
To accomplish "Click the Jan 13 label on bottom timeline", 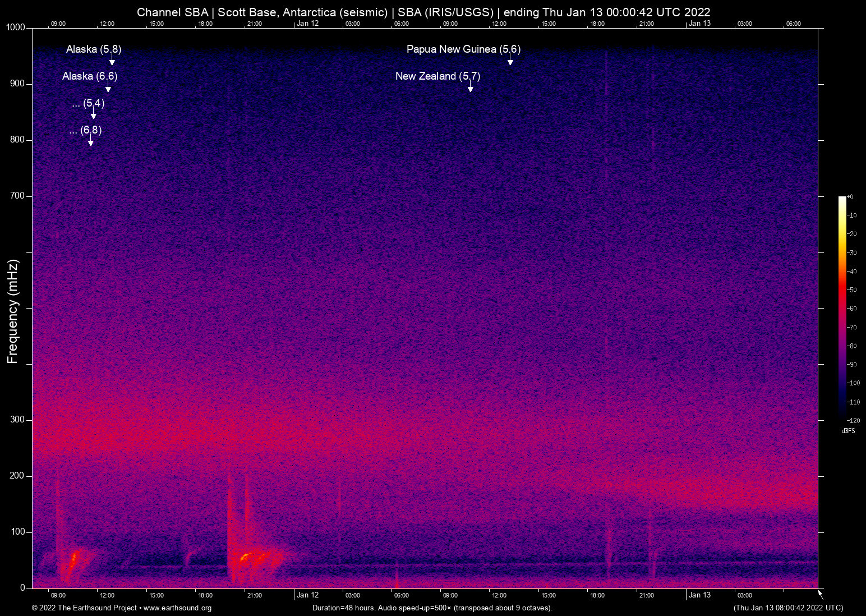I will [700, 595].
